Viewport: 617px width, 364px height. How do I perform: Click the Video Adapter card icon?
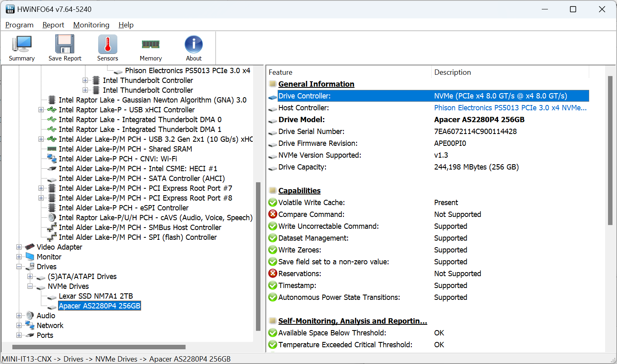pos(30,247)
